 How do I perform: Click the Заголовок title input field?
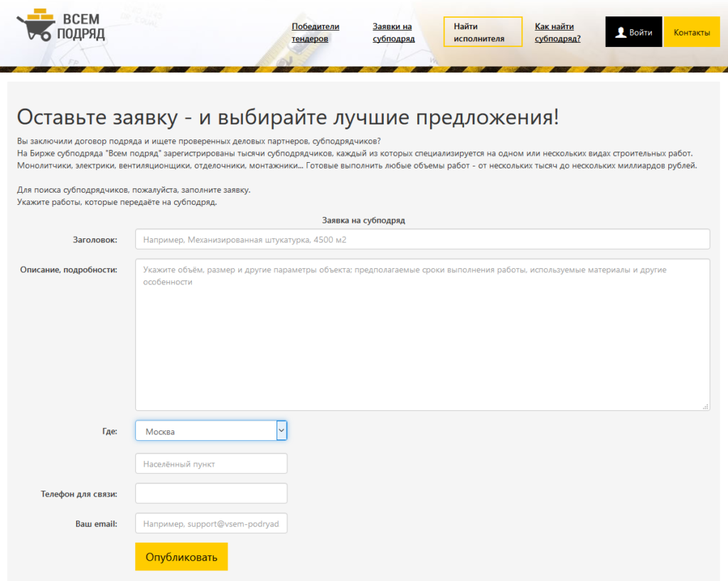pyautogui.click(x=422, y=239)
